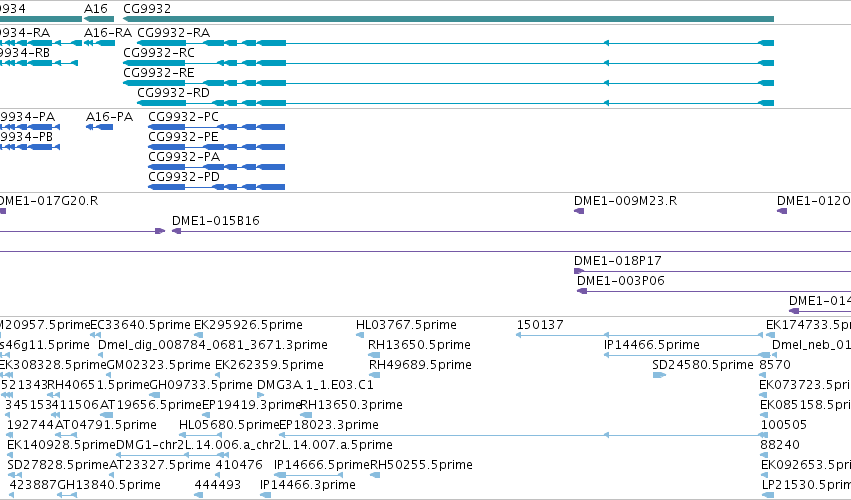Image resolution: width=851 pixels, height=500 pixels.
Task: Select transcript A16-RA
Action: point(99,43)
